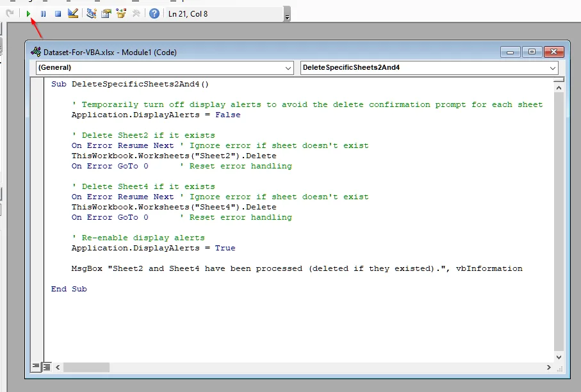Run the macro with the green play button
581x392 pixels.
[29, 13]
